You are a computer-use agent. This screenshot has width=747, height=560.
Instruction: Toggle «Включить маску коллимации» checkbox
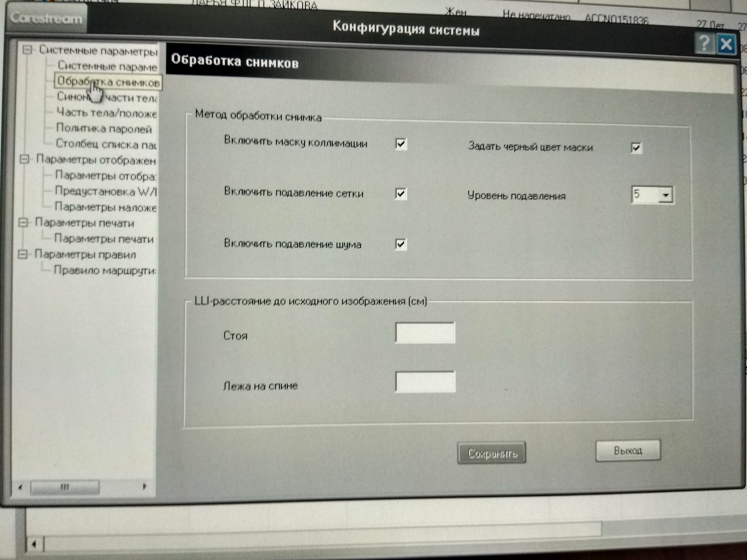401,144
